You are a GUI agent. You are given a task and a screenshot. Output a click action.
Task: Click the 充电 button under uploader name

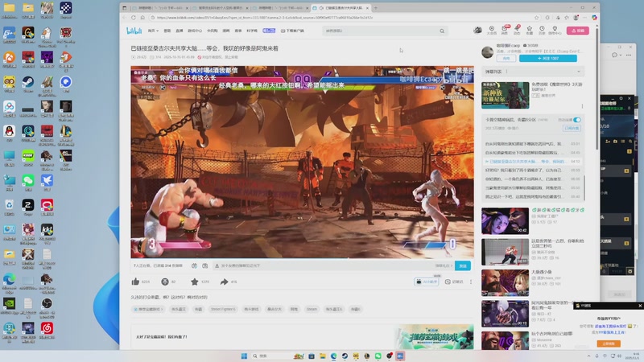pos(506,58)
